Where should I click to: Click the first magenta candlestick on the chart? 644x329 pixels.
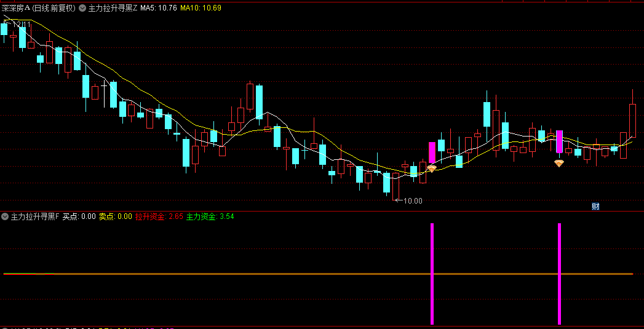432,153
